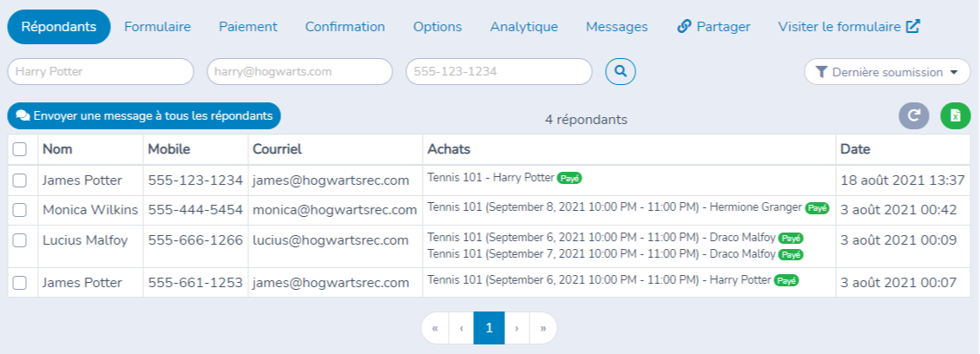Click the name search field Harry Potter
Viewport: 980px width, 354px height.
pos(101,72)
